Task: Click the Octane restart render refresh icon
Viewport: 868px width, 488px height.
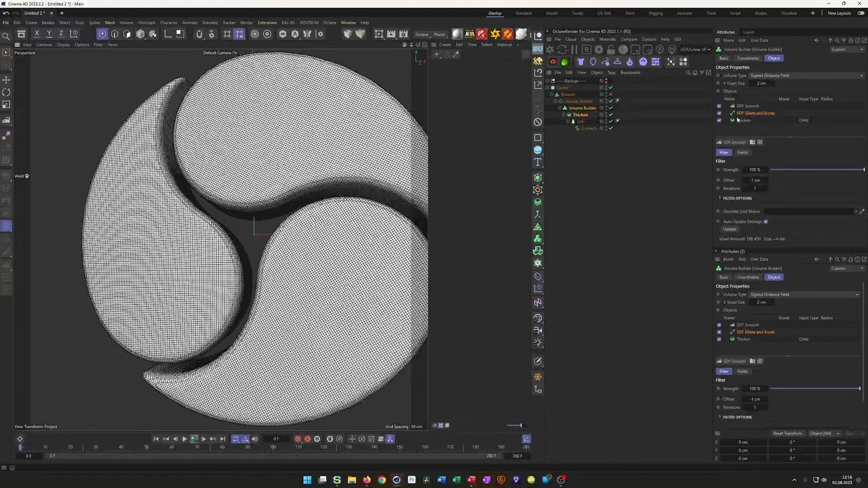Action: click(562, 50)
